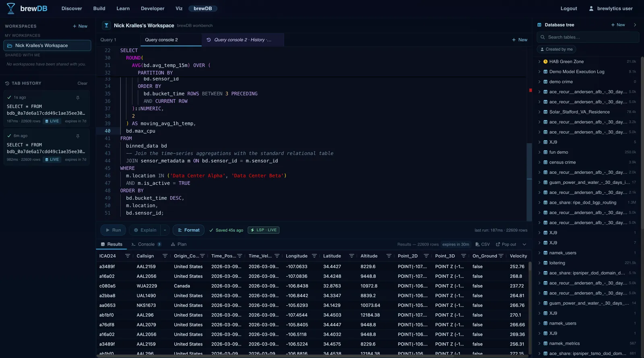Collapse the Database tree panel chevron
Screen dimensions: 644x358
coord(635,25)
